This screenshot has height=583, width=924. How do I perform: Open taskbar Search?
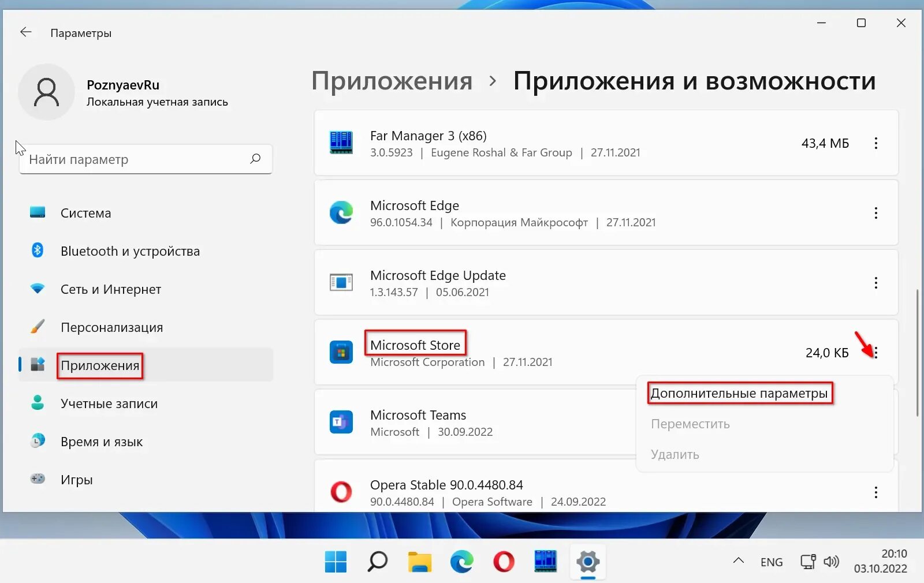pyautogui.click(x=378, y=561)
